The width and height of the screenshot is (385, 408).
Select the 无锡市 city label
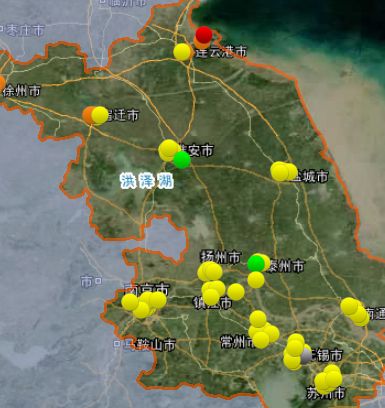(x=326, y=356)
